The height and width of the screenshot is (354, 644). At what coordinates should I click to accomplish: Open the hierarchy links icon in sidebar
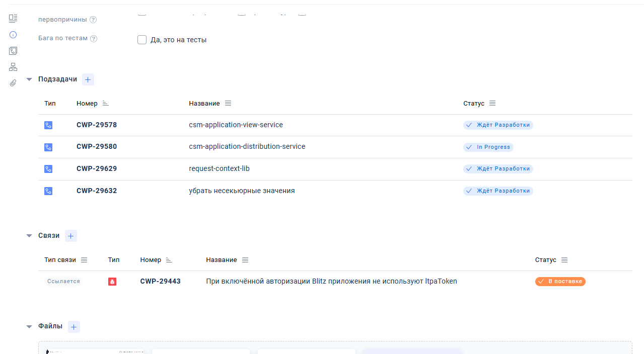point(13,67)
